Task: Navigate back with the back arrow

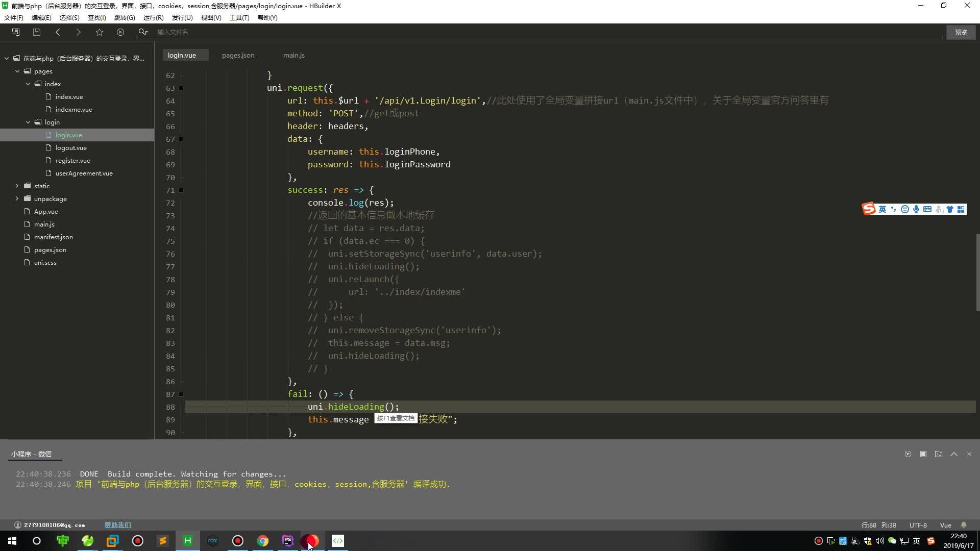Action: tap(58, 32)
